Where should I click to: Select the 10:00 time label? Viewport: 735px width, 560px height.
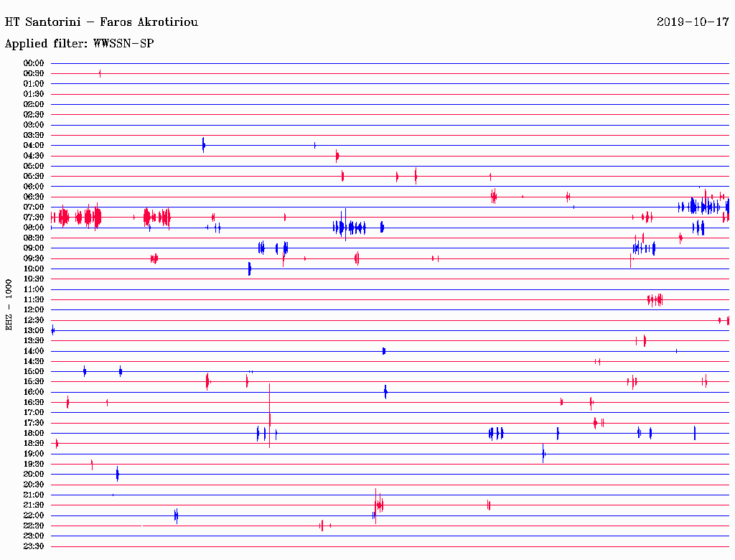[x=33, y=269]
